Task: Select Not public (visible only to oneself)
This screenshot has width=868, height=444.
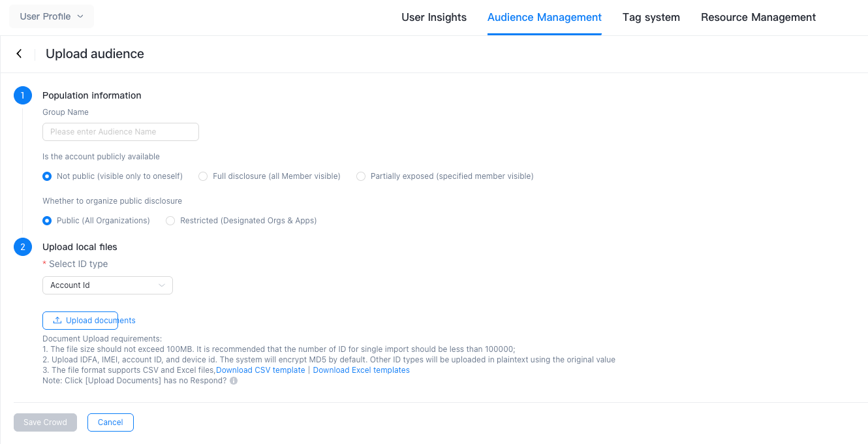Action: pos(47,176)
